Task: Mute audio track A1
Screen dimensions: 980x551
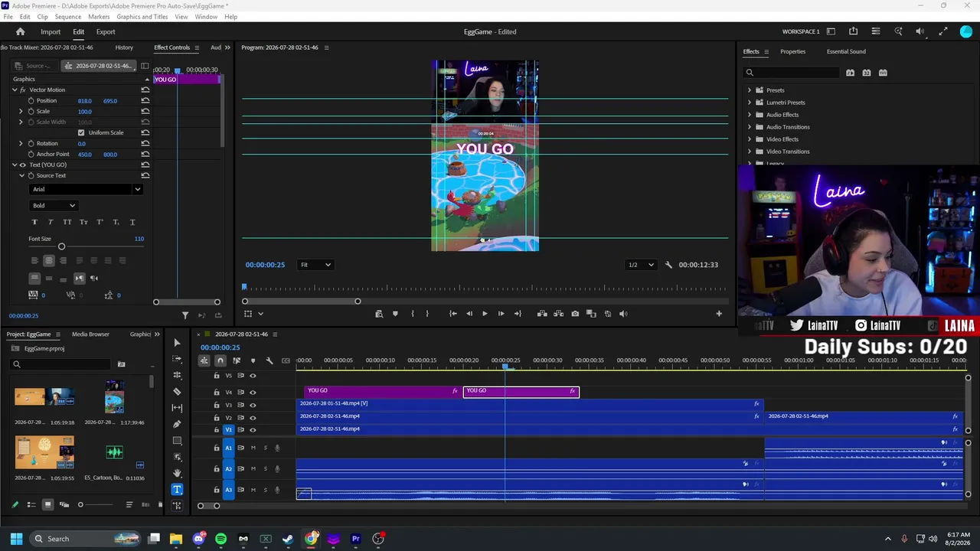Action: (x=253, y=448)
